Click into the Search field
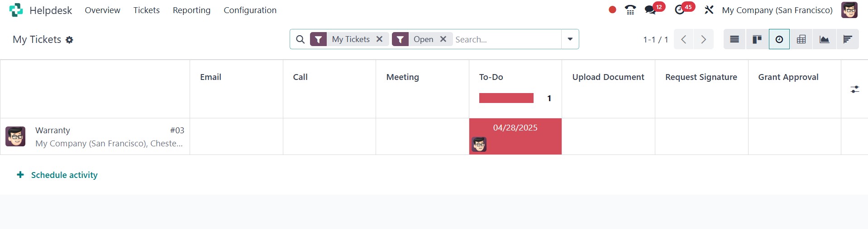This screenshot has height=229, width=868. (x=506, y=39)
